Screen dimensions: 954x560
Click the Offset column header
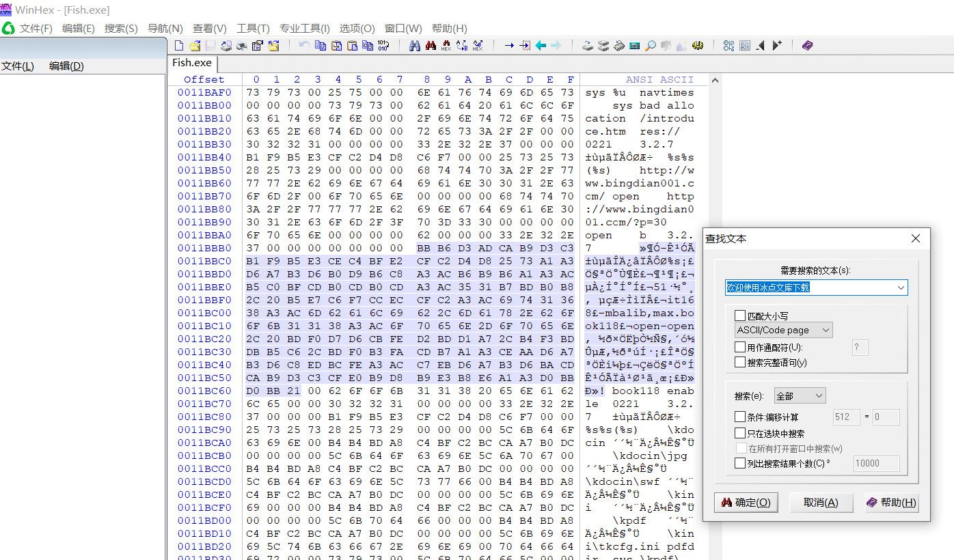point(204,79)
